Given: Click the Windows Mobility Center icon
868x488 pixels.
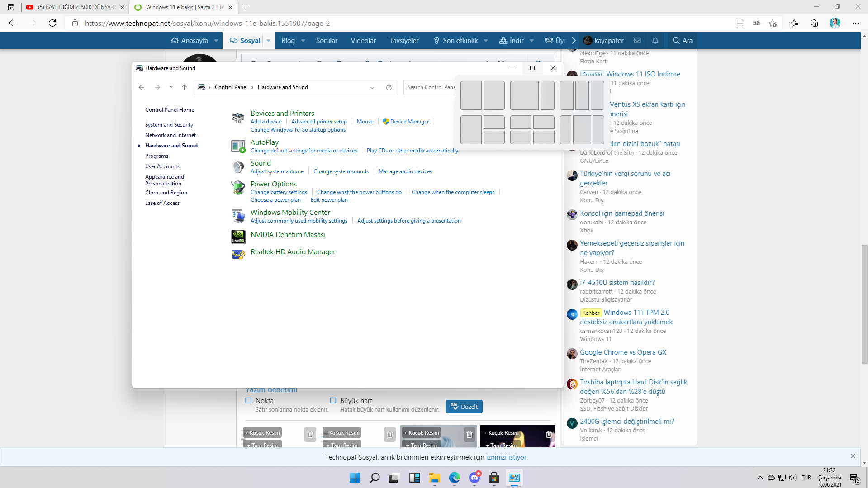Looking at the screenshot, I should (x=238, y=216).
